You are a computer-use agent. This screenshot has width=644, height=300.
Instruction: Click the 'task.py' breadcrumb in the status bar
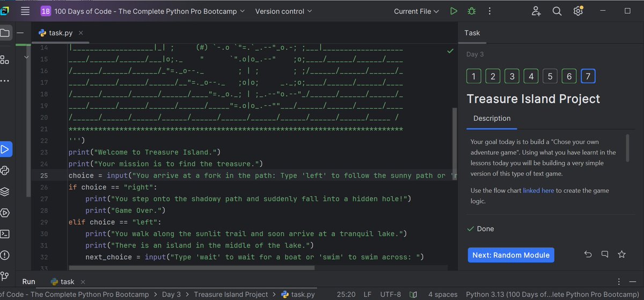pos(298,295)
